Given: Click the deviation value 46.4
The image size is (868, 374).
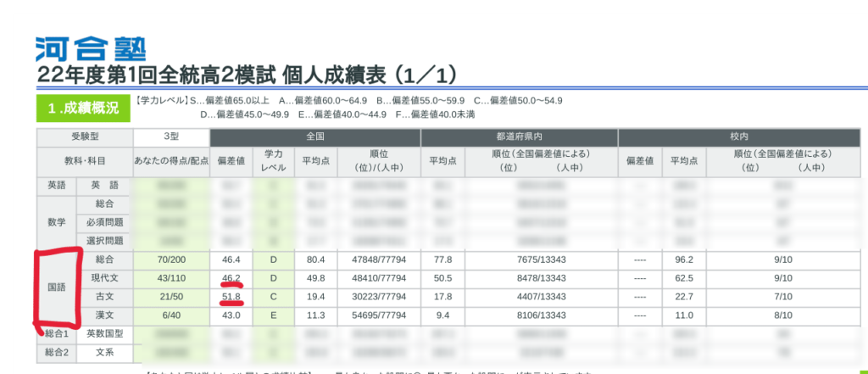Looking at the screenshot, I should coord(231,260).
